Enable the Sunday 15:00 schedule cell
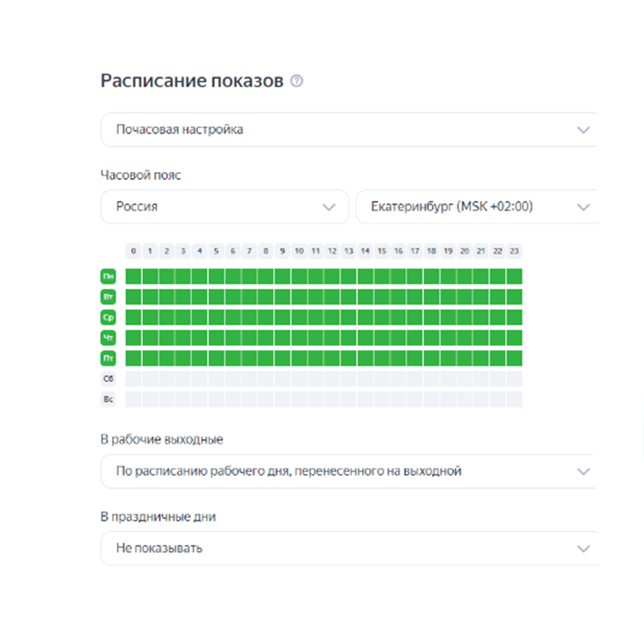644x644 pixels. [382, 400]
